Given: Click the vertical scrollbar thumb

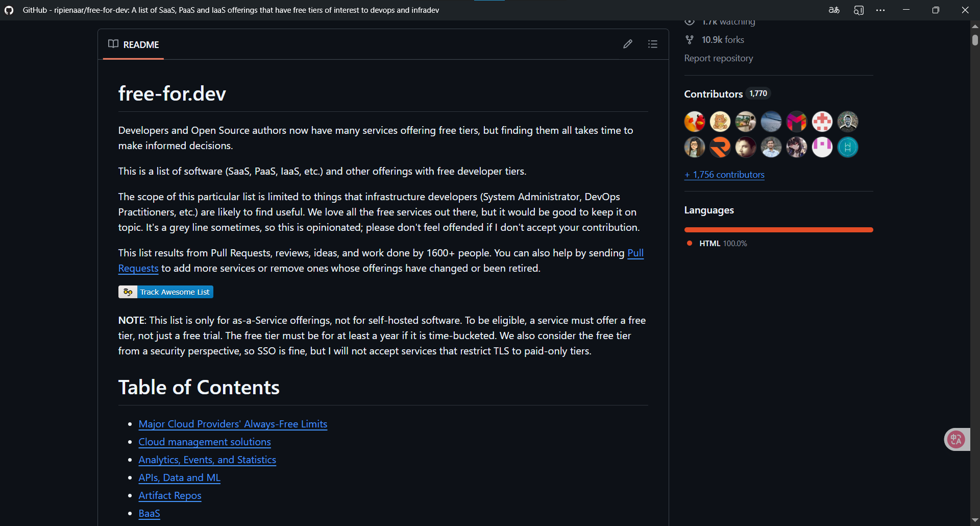Looking at the screenshot, I should tap(975, 40).
